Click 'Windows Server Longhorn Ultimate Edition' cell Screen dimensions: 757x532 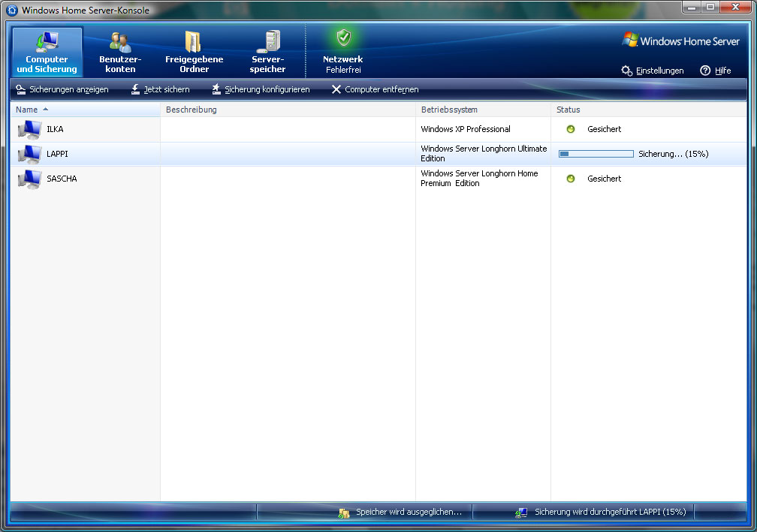pos(484,153)
